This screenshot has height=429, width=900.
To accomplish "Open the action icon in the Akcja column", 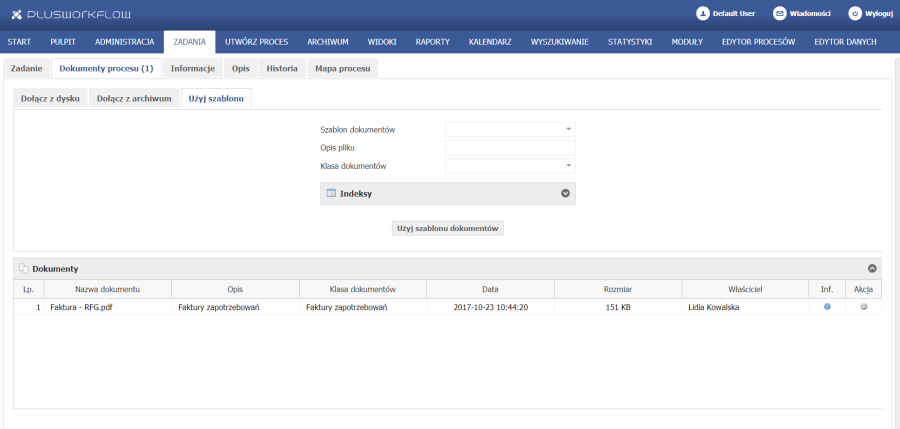I will 864,307.
